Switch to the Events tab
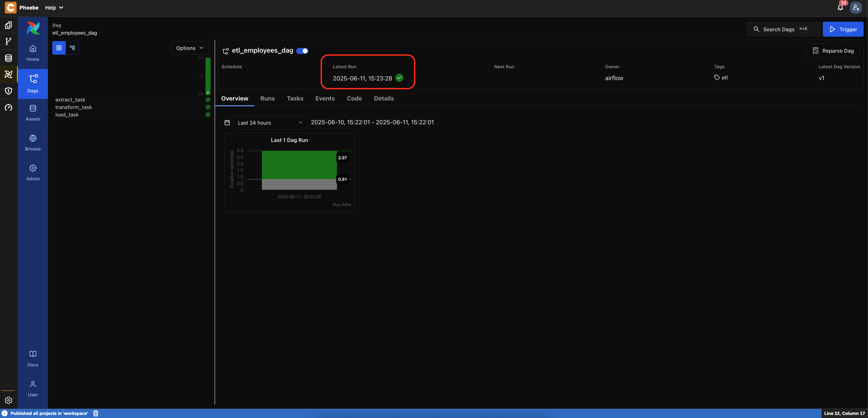Image resolution: width=868 pixels, height=418 pixels. (x=325, y=98)
